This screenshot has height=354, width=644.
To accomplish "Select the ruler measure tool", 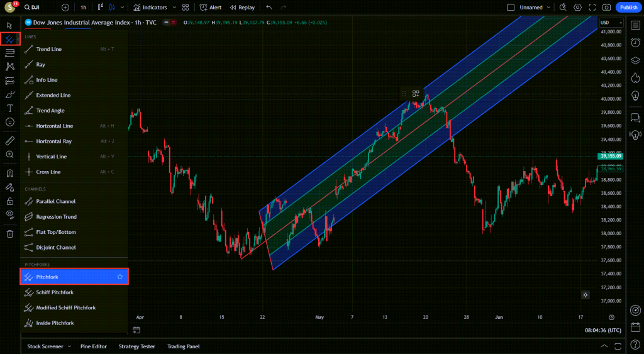I will click(x=9, y=141).
